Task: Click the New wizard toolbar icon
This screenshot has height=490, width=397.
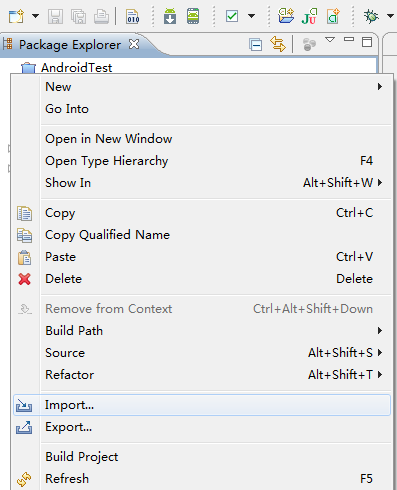Action: pos(16,16)
